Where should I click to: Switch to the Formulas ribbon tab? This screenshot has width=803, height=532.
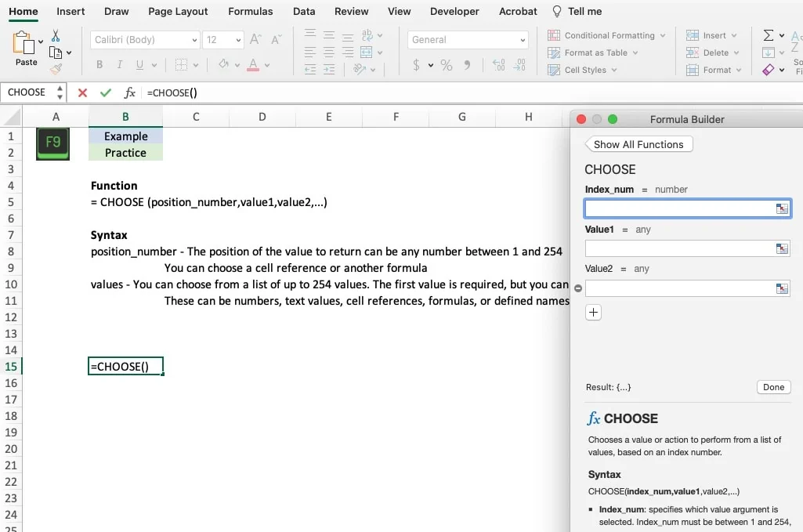251,11
